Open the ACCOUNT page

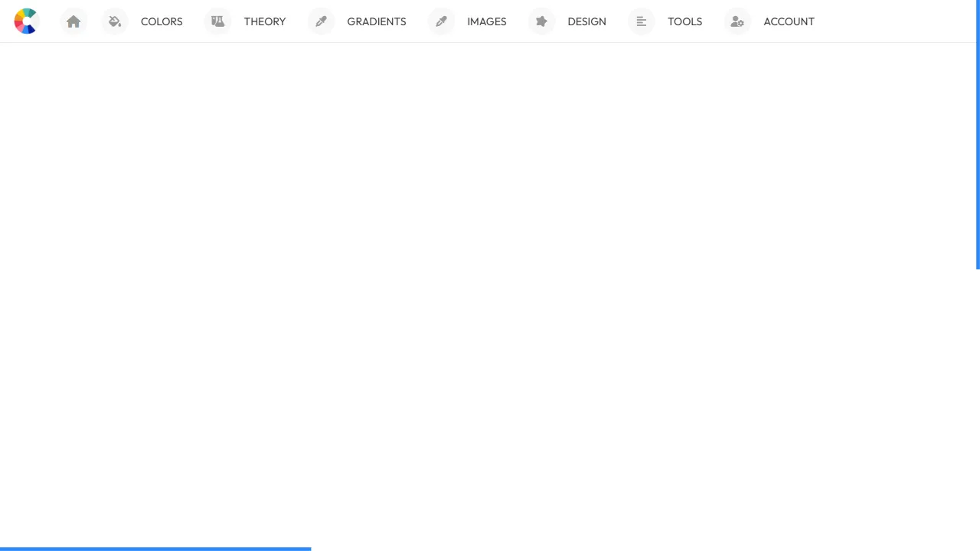pyautogui.click(x=789, y=21)
